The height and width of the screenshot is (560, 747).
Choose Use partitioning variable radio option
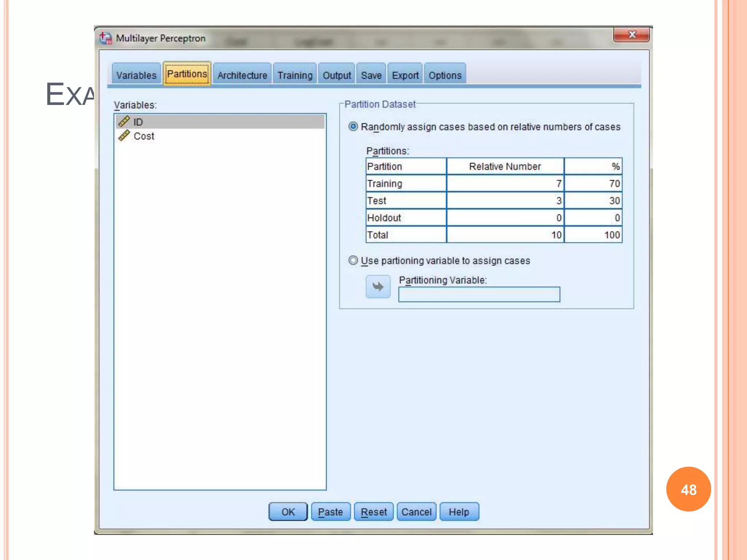(x=353, y=260)
